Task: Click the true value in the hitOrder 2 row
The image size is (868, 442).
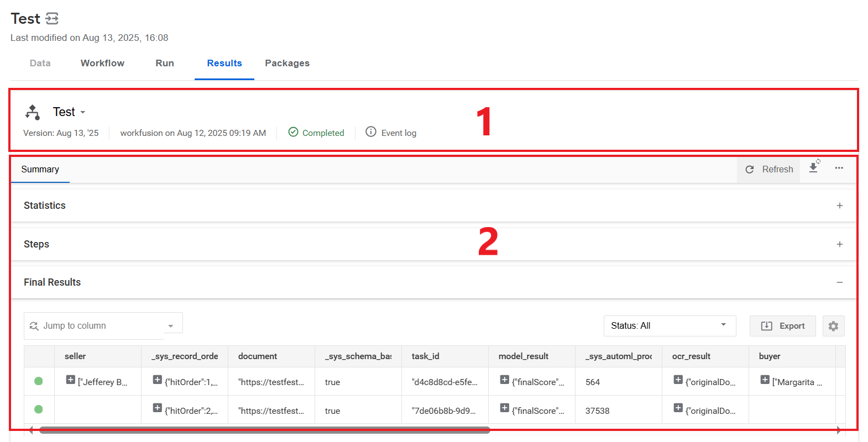Action: [333, 411]
